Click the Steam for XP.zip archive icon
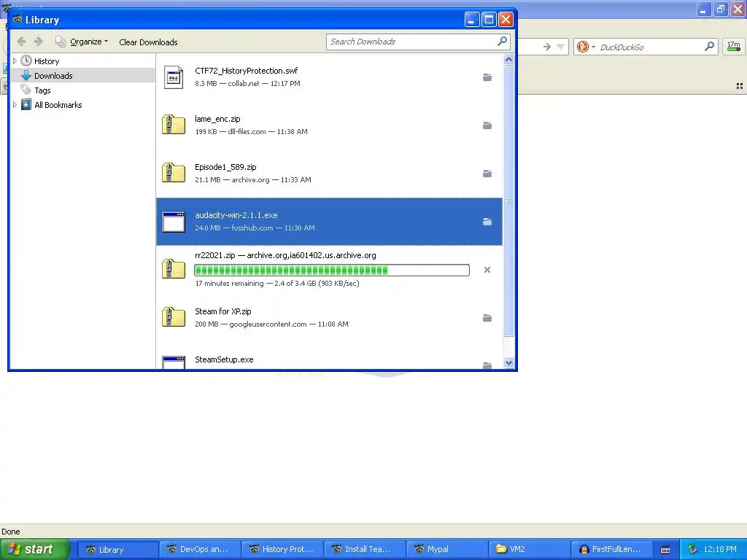Image resolution: width=747 pixels, height=560 pixels. [x=174, y=317]
